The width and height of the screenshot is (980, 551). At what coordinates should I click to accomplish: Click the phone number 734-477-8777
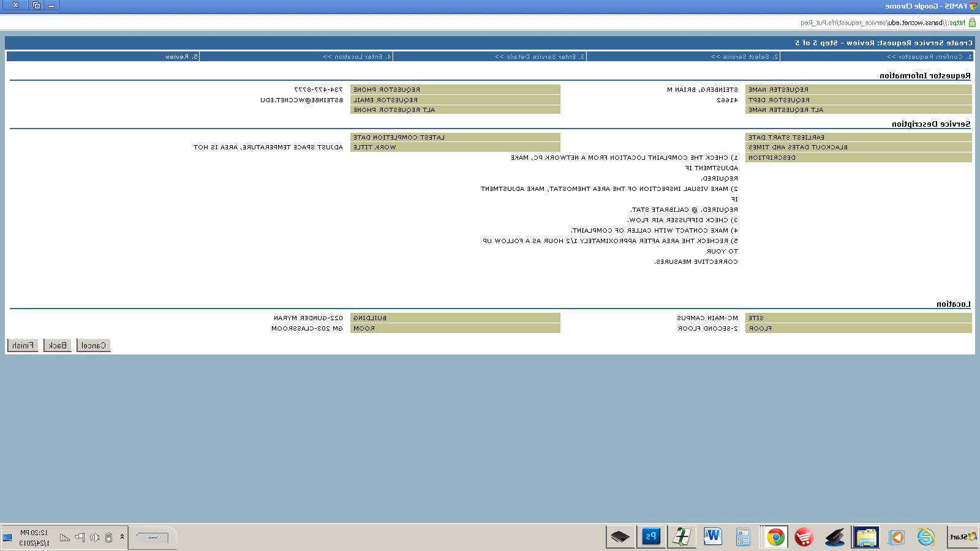(318, 89)
